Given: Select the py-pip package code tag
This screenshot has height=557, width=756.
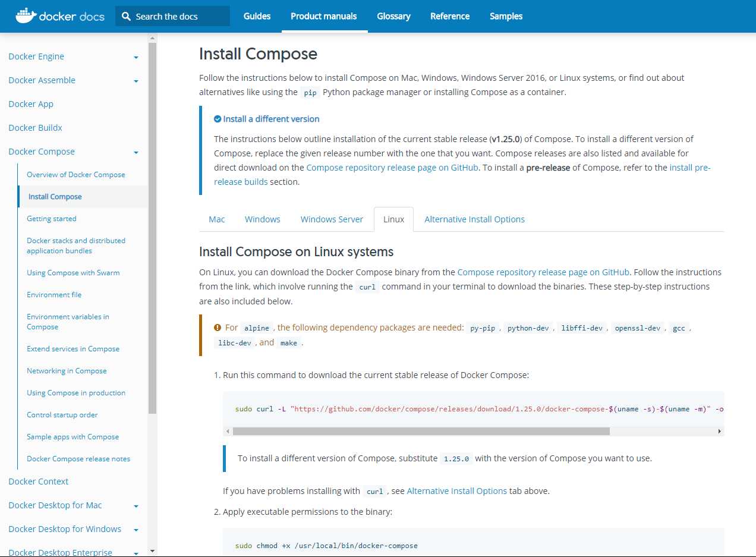Looking at the screenshot, I should [x=483, y=328].
